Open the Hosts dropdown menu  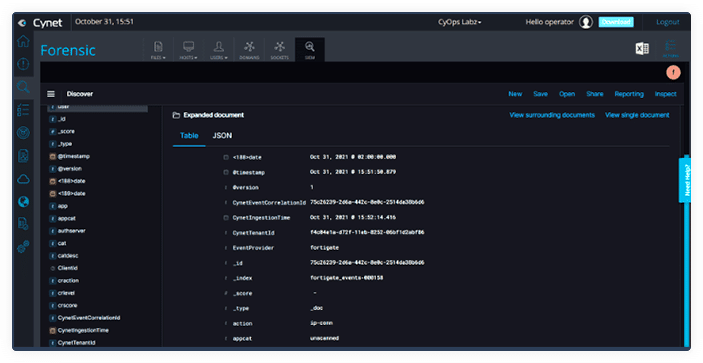tap(188, 50)
